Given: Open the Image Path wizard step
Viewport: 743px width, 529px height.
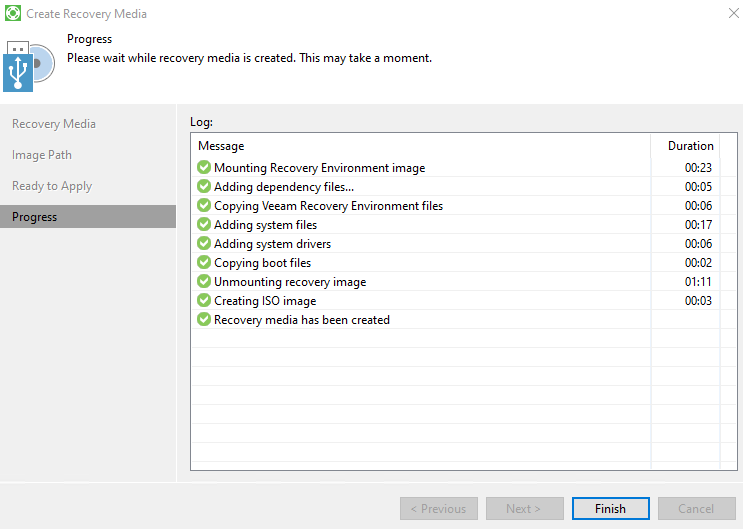Looking at the screenshot, I should 42,155.
